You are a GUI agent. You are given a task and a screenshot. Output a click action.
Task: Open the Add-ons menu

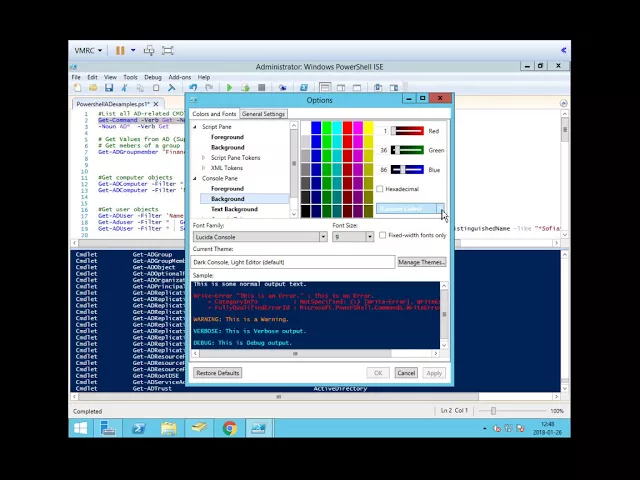(x=180, y=77)
